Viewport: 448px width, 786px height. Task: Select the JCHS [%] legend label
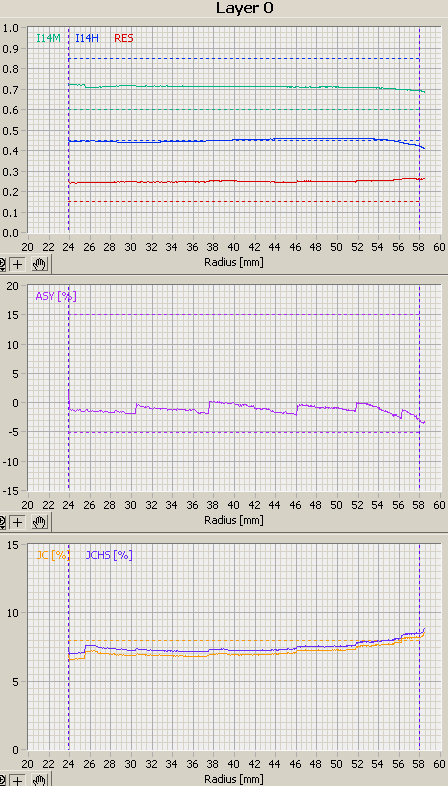tap(109, 555)
